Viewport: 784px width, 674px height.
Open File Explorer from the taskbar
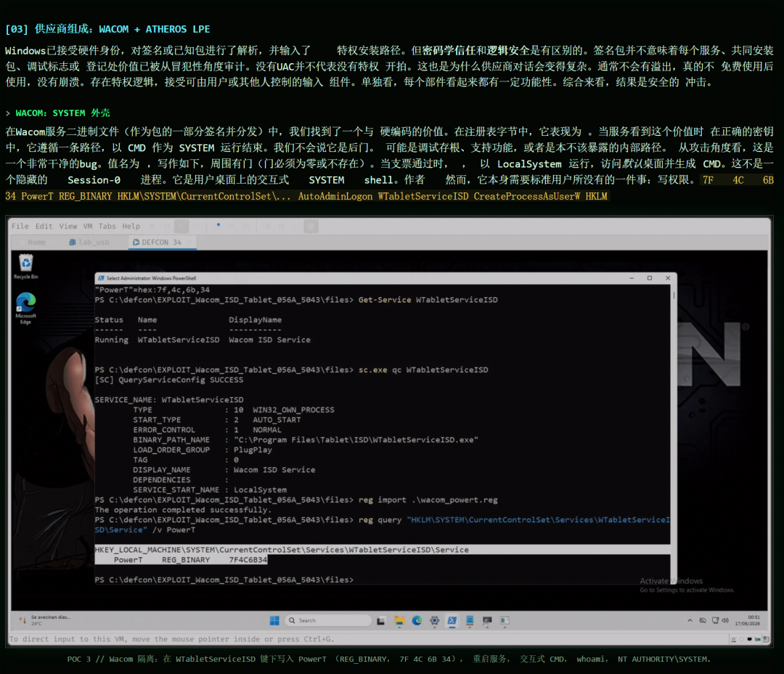[x=399, y=620]
